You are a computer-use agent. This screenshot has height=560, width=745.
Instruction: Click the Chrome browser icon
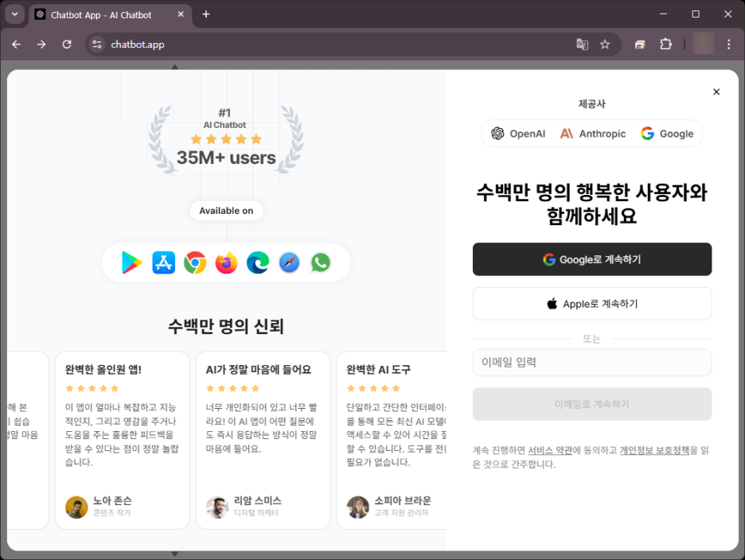click(195, 262)
